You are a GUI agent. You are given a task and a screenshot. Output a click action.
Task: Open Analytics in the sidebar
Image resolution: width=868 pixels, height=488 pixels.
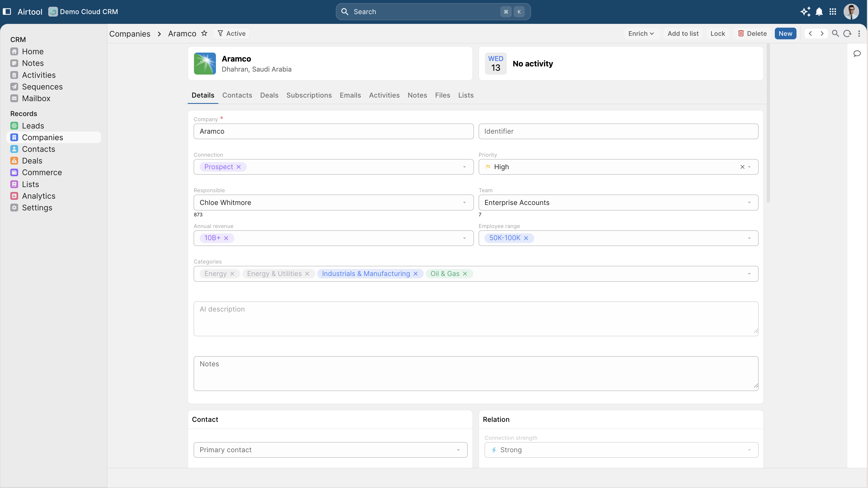pos(54,196)
